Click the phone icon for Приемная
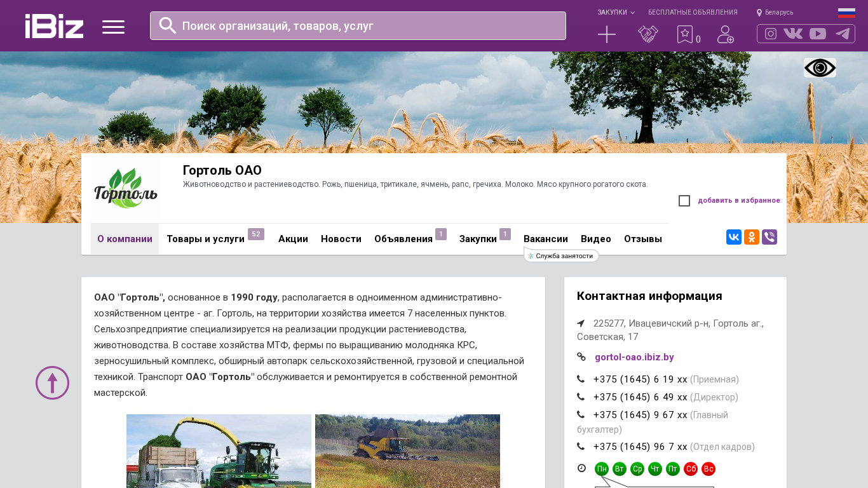 point(581,379)
